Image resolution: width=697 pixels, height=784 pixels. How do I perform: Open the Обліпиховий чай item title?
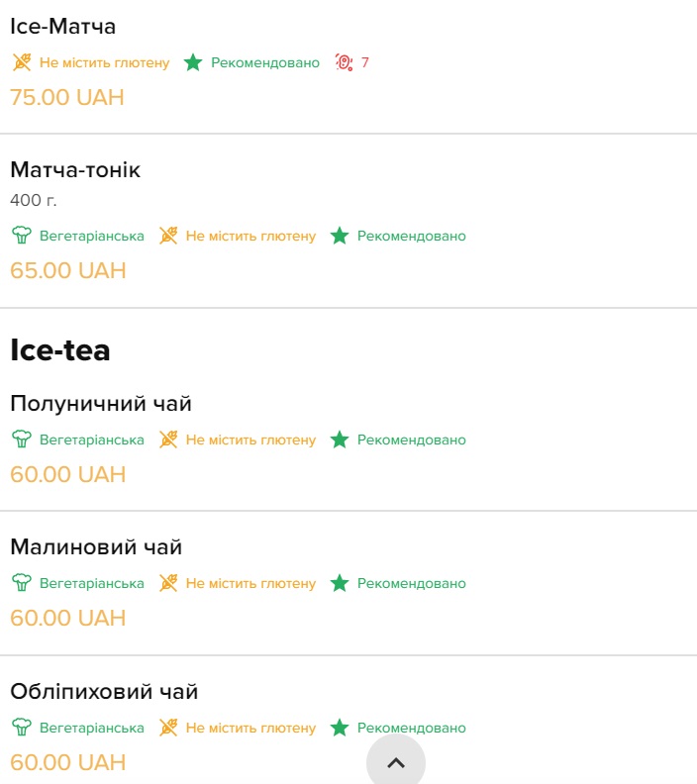coord(104,692)
